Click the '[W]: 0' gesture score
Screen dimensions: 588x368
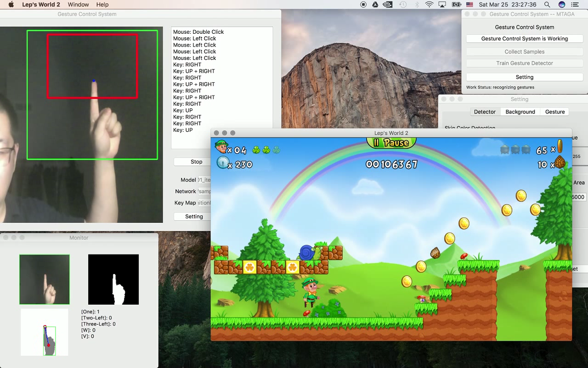(88, 330)
